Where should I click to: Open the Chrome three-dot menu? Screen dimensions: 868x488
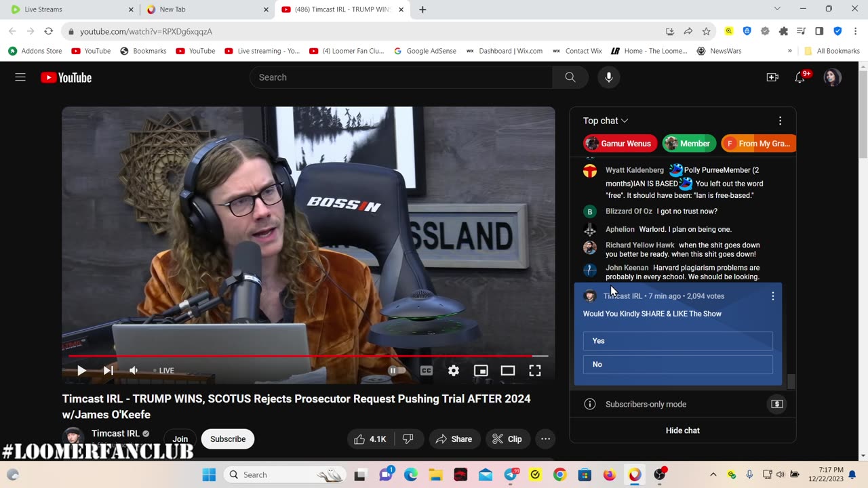coord(855,31)
